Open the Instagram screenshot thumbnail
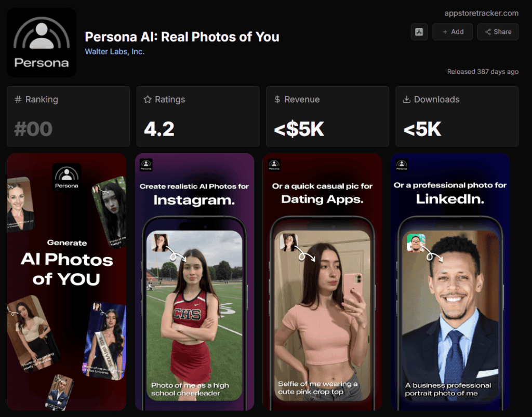This screenshot has height=417, width=532. 194,282
